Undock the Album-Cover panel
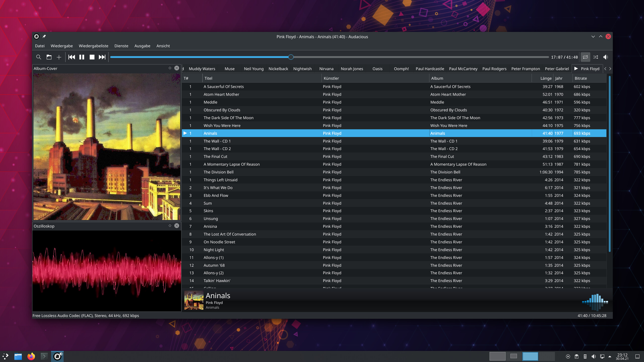644x362 pixels. click(x=170, y=68)
